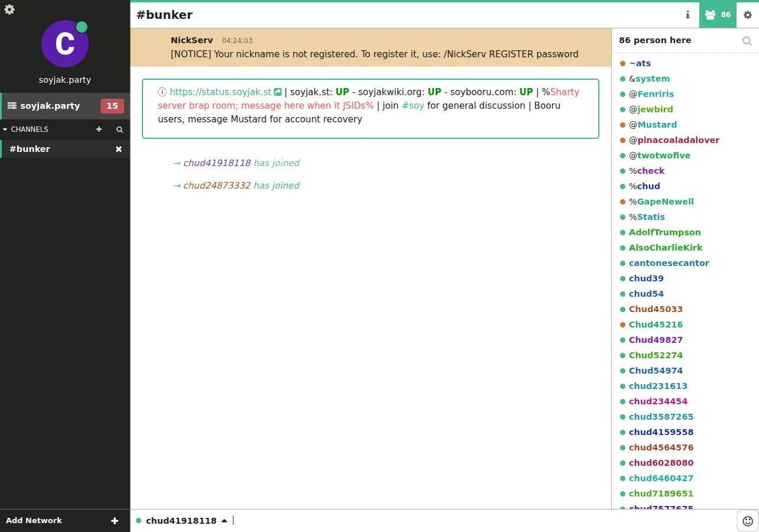Search channels magnifier icon
The width and height of the screenshot is (759, 532).
(119, 129)
